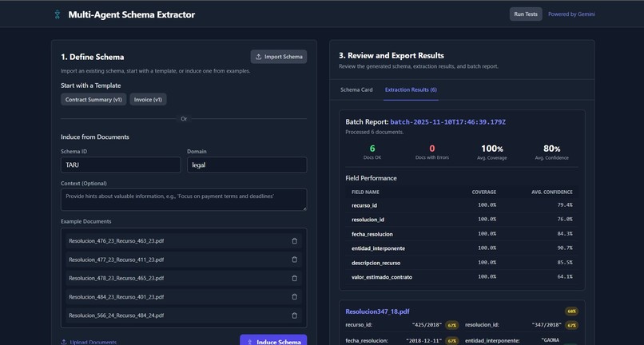
Task: Run the test suite with Run Tests
Action: [526, 14]
